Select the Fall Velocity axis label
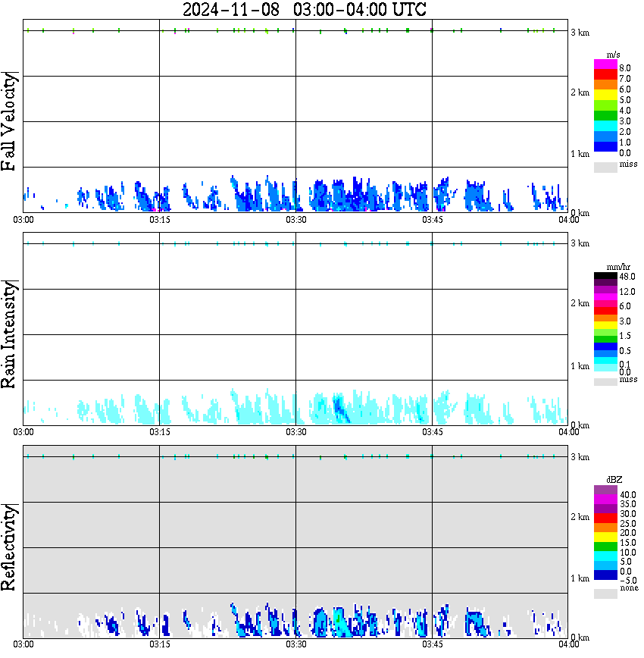This screenshot has height=658, width=644. click(9, 121)
